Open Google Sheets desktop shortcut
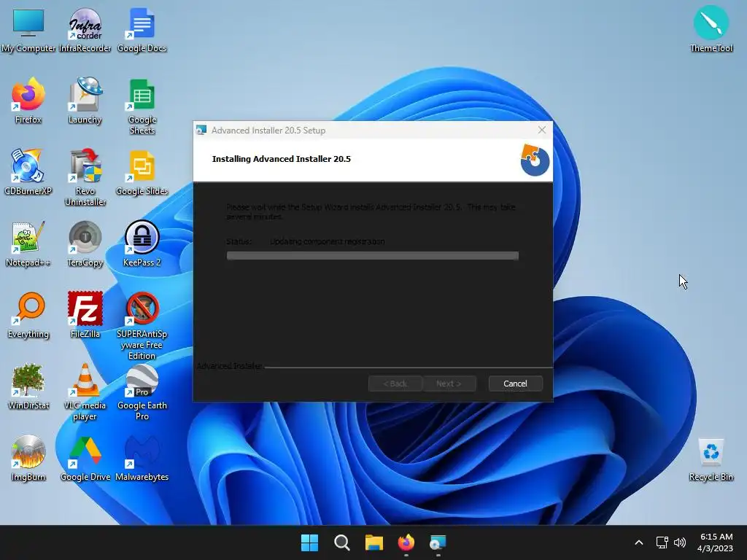 click(x=142, y=106)
